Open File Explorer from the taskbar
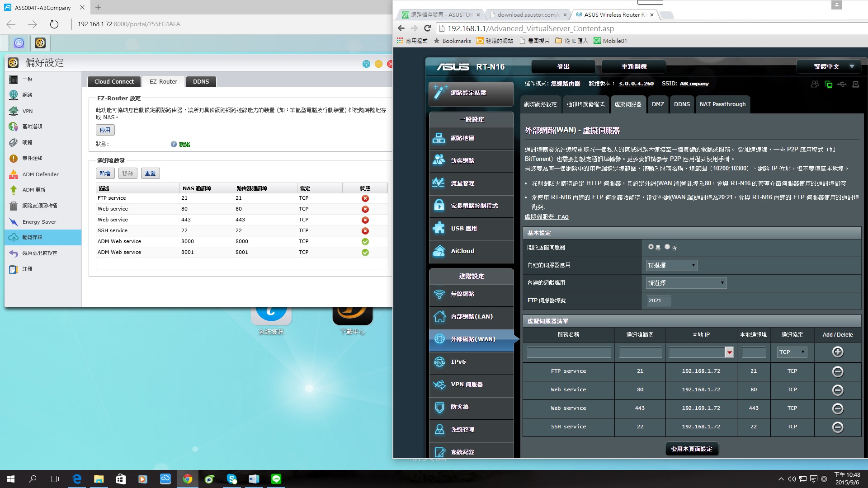The image size is (868, 488). [99, 479]
